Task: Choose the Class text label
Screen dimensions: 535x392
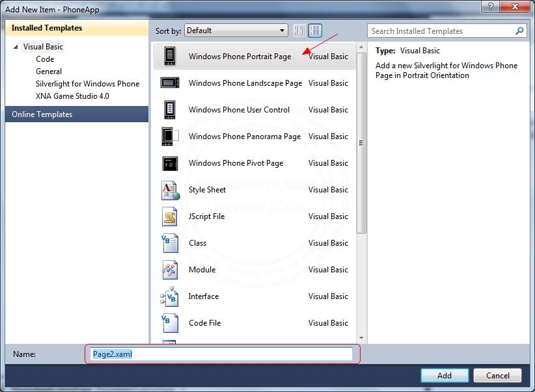Action: point(198,243)
